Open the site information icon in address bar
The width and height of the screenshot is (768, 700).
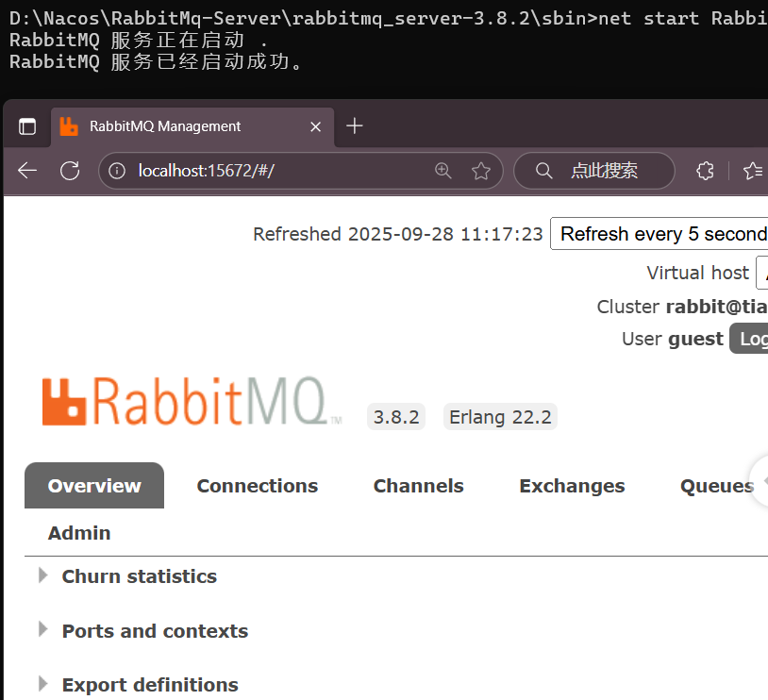coord(117,171)
